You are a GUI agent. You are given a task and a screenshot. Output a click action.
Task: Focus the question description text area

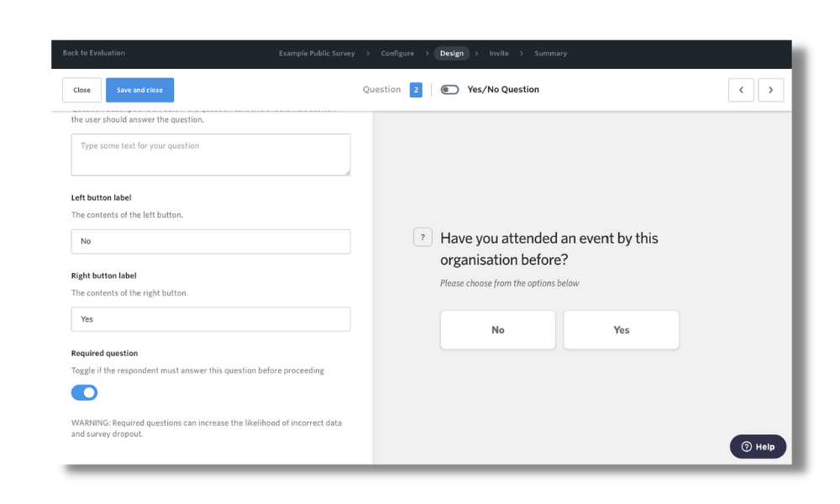point(211,155)
